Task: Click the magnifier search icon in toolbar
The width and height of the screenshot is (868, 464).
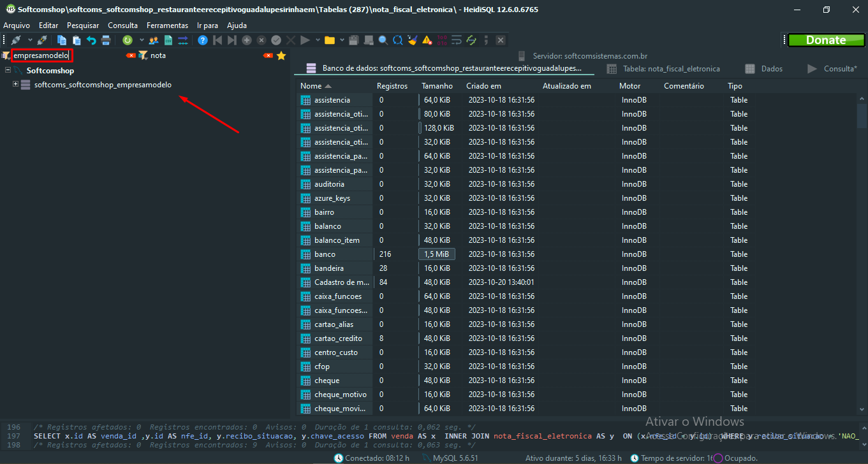Action: 383,40
